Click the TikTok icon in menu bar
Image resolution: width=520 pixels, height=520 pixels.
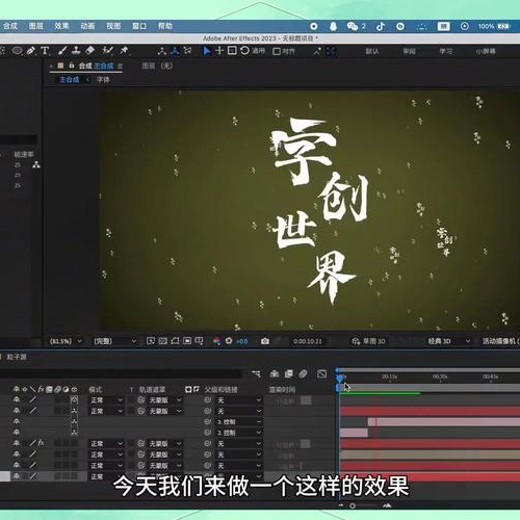(x=381, y=26)
